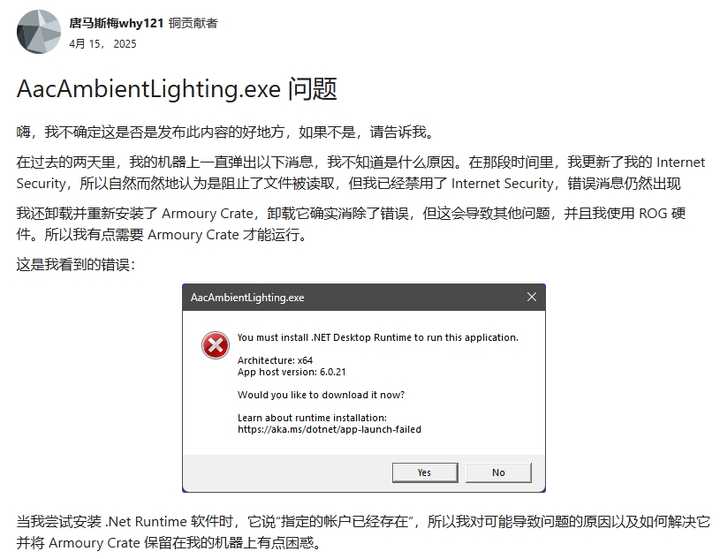720x559 pixels.
Task: Click the 'App host version: 6.0.21' line
Action: point(292,372)
